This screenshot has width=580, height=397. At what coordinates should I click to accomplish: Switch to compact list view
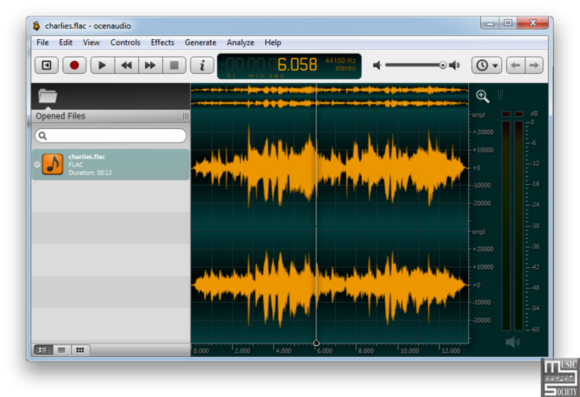click(61, 350)
